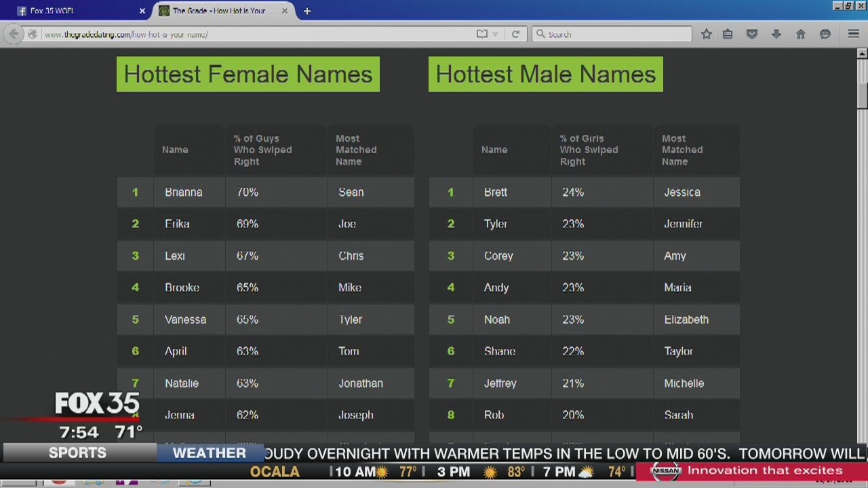Open the Firefox Hello chat icon
The height and width of the screenshot is (488, 868).
pos(825,34)
